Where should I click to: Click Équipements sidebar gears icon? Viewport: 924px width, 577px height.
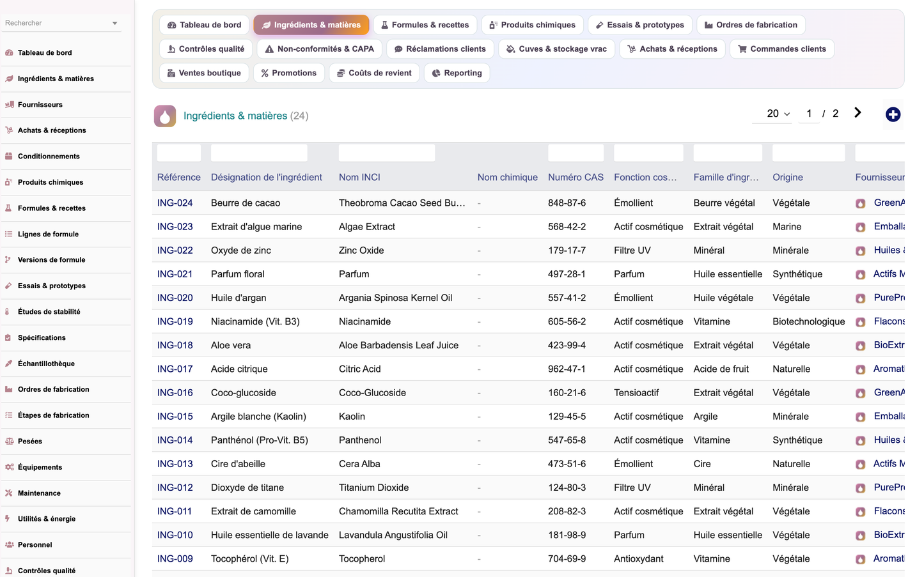pyautogui.click(x=9, y=468)
